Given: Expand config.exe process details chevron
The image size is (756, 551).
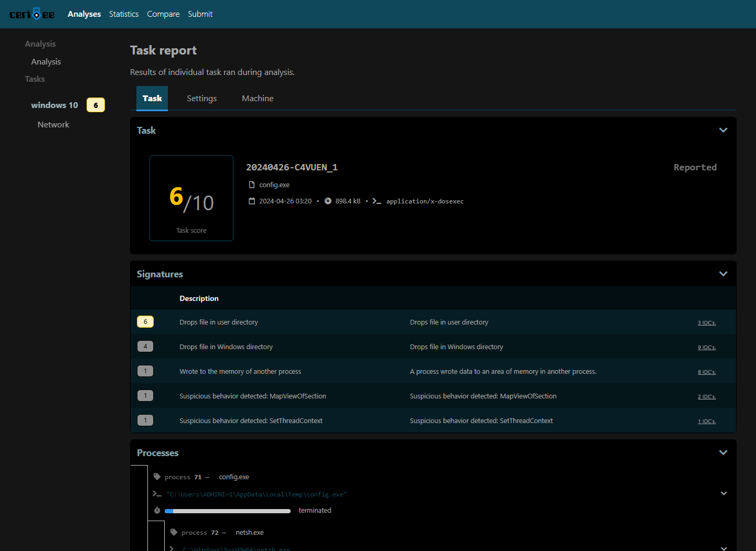Looking at the screenshot, I should (x=723, y=494).
